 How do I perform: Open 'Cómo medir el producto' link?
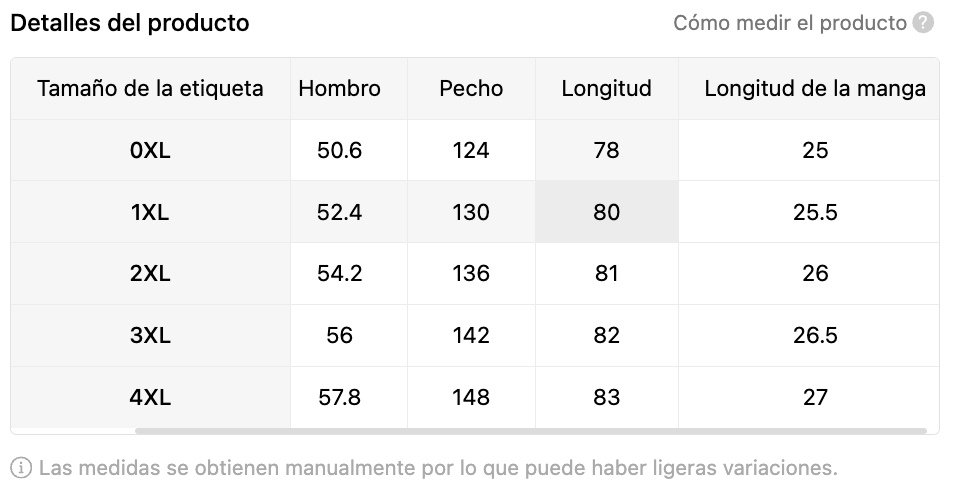tap(790, 23)
